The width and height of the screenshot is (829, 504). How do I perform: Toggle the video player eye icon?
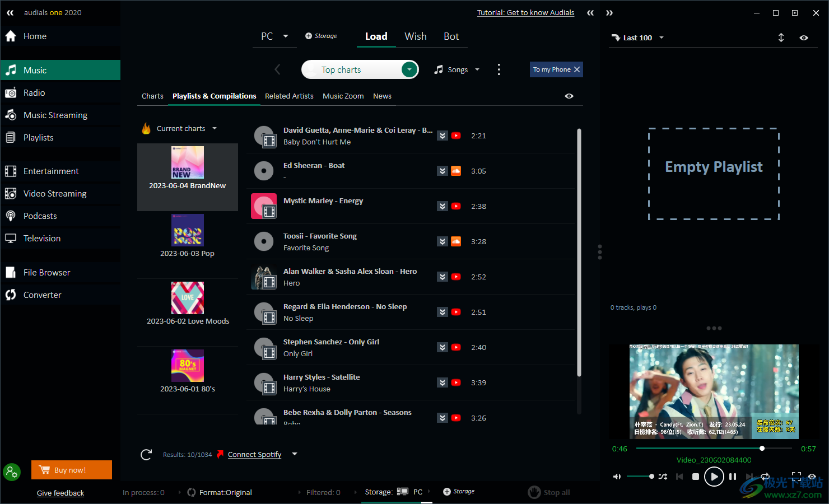812,477
